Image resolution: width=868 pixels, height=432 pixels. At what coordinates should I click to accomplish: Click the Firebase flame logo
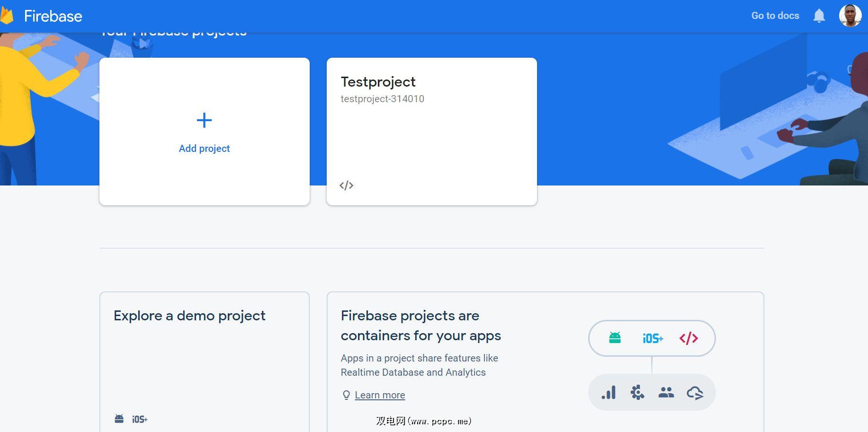pyautogui.click(x=7, y=16)
